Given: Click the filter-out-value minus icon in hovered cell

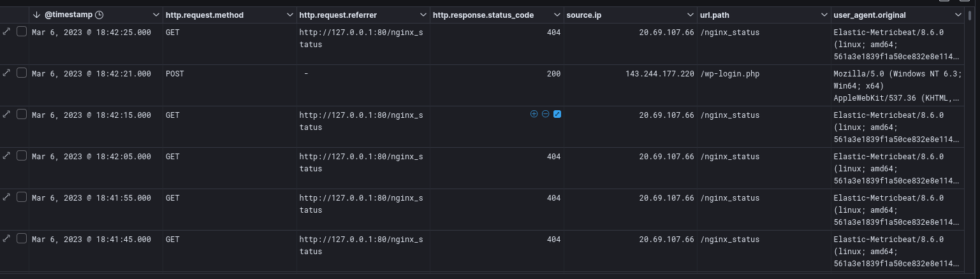Looking at the screenshot, I should coord(545,114).
